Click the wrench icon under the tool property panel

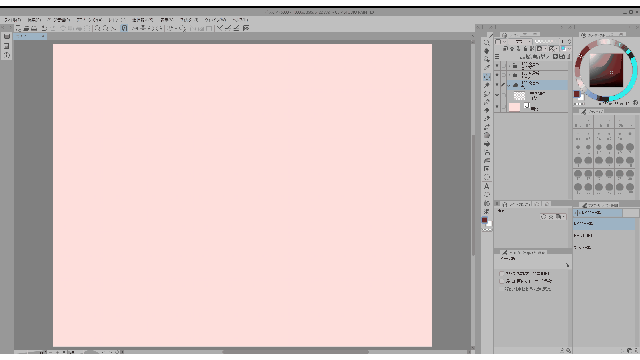point(569,350)
